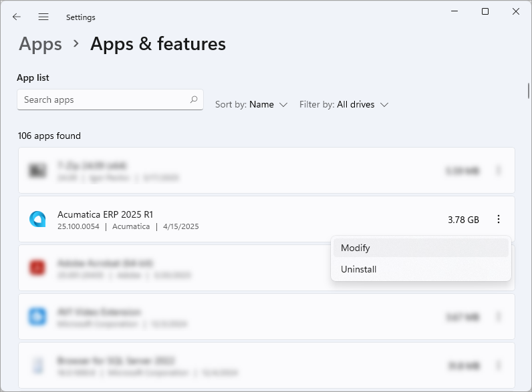Go to Apps breadcrumb link
The width and height of the screenshot is (532, 392).
click(x=41, y=44)
